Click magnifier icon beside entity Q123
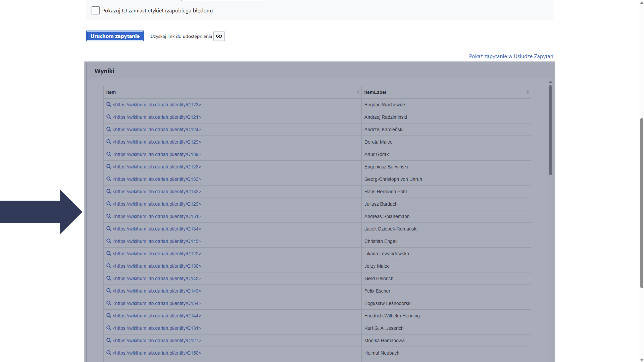The image size is (644, 362). click(x=108, y=105)
